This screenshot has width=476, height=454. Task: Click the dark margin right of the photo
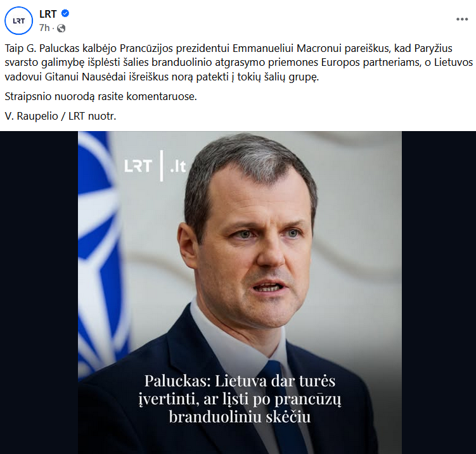(439, 293)
